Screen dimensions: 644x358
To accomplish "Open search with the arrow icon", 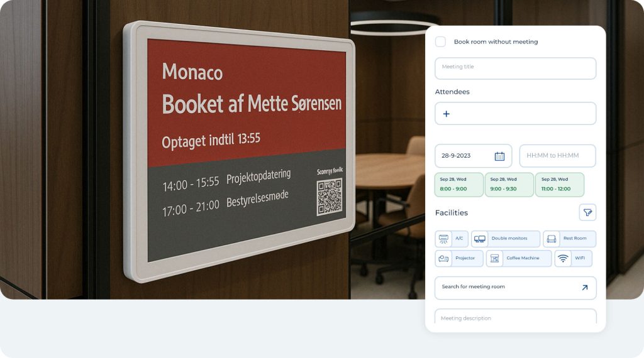I will click(585, 288).
